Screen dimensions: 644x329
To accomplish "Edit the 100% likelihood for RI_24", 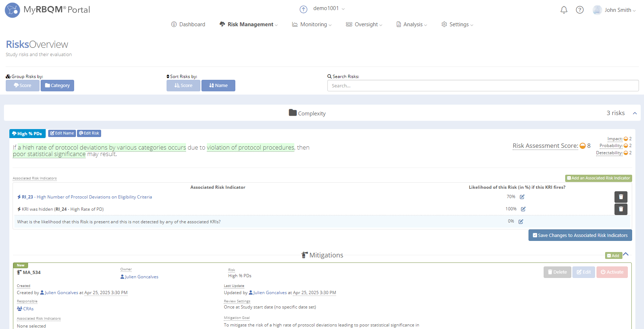I will 523,209.
